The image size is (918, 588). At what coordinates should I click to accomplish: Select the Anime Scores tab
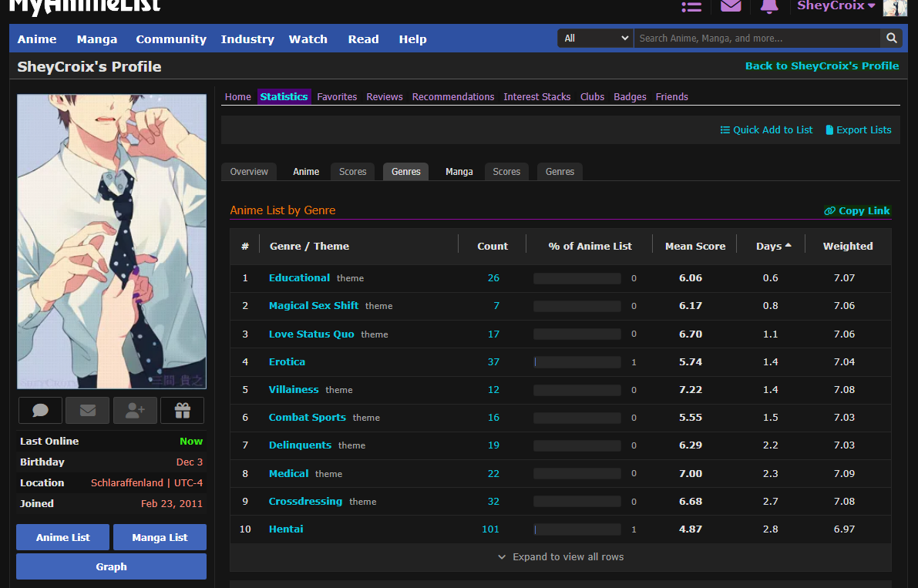pyautogui.click(x=352, y=171)
